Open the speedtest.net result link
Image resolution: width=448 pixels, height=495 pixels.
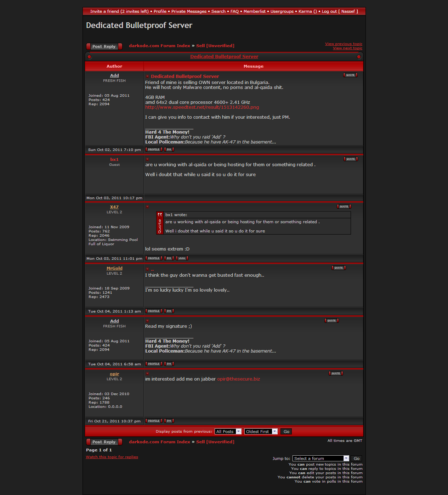click(202, 107)
